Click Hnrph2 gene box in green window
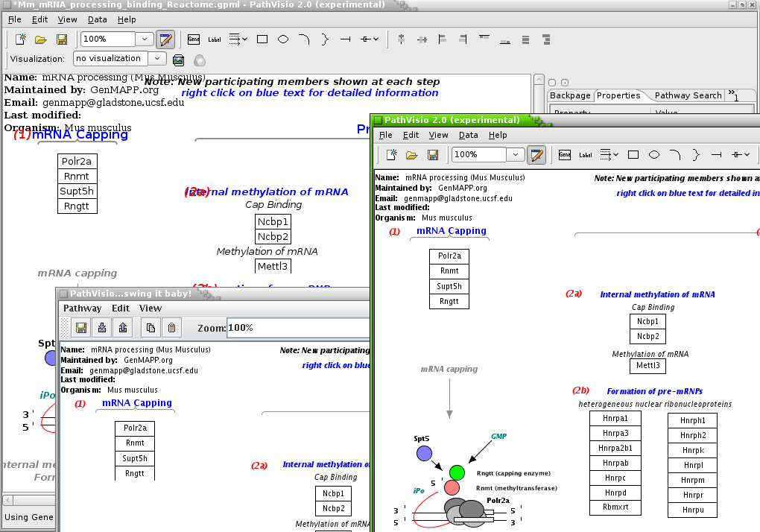760x532 pixels. tap(693, 436)
